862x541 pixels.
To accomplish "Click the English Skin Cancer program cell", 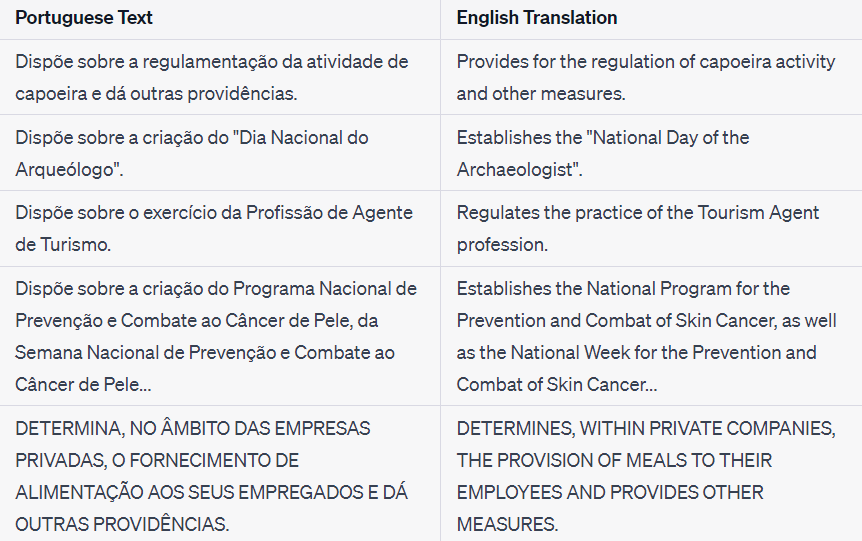I will click(x=646, y=336).
